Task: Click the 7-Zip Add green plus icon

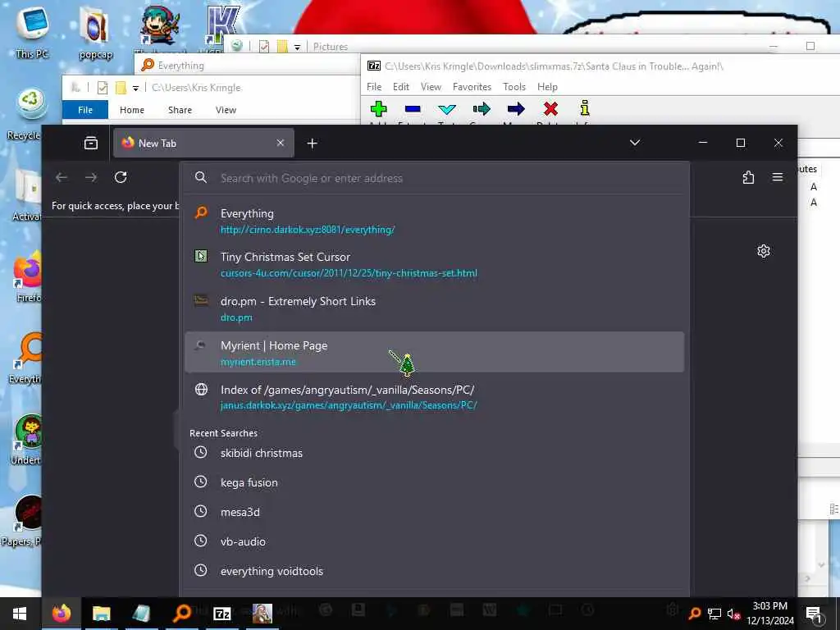Action: [378, 109]
